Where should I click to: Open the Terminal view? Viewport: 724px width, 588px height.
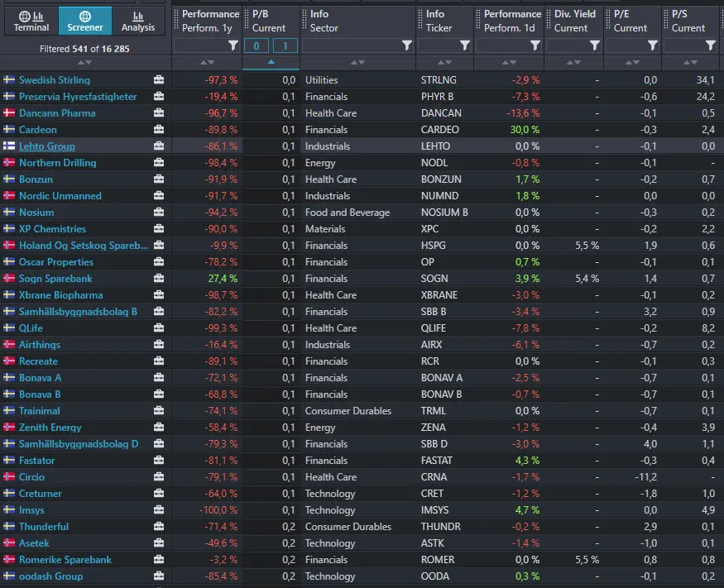click(31, 21)
